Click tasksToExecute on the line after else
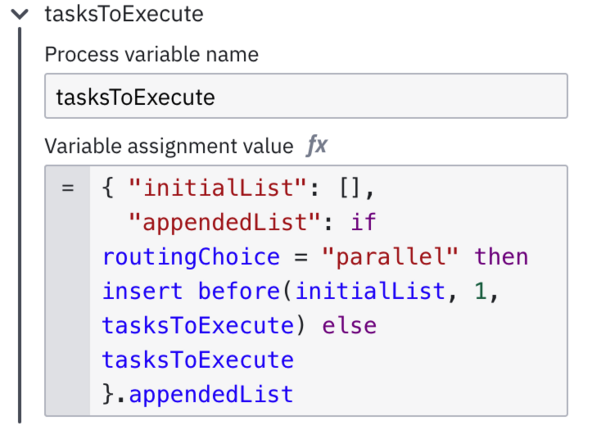Screen dimensions: 601x439 pyautogui.click(x=198, y=360)
